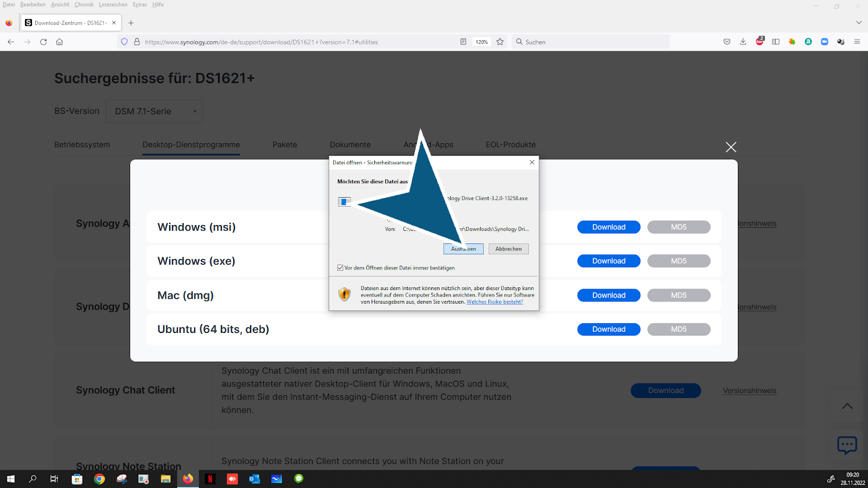868x488 pixels.
Task: Open File Explorer from the taskbar
Action: click(x=165, y=479)
